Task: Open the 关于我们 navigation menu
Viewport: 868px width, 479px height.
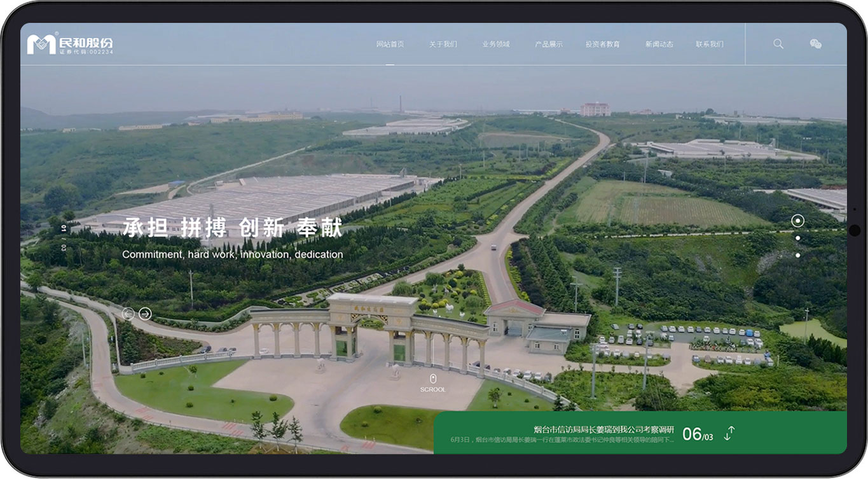Action: pyautogui.click(x=443, y=45)
